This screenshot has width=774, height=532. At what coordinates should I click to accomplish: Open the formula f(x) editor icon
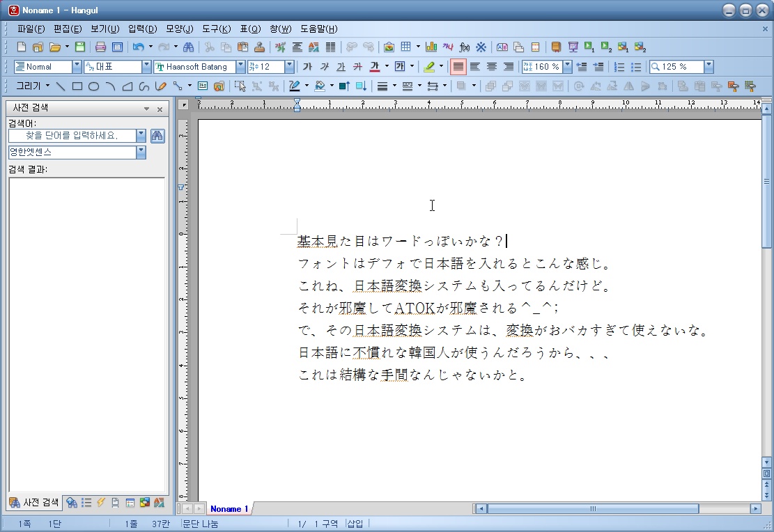coord(465,47)
